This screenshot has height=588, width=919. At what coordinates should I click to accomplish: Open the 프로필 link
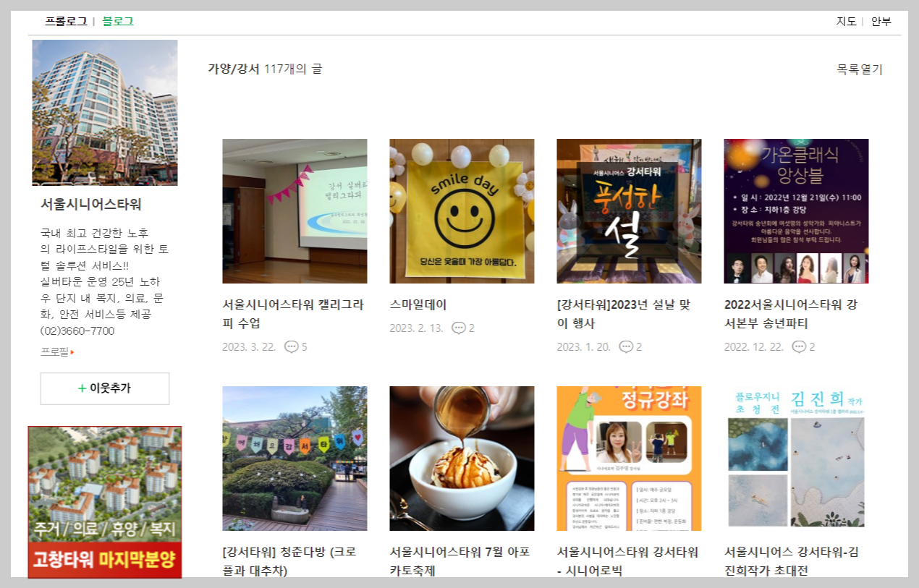point(54,351)
